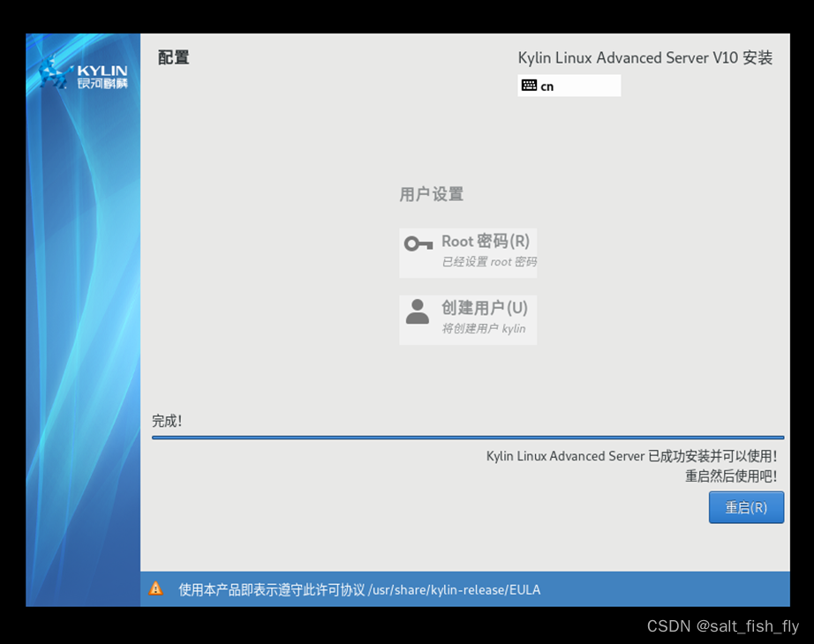This screenshot has width=814, height=644.
Task: Click the completed installation progress bar
Action: click(x=468, y=436)
